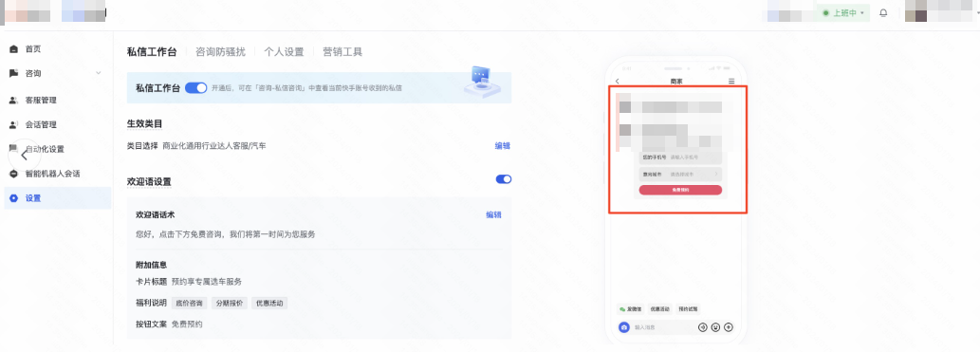Click the 生效类目 section heading
Screen dimensions: 980x352
[145, 123]
